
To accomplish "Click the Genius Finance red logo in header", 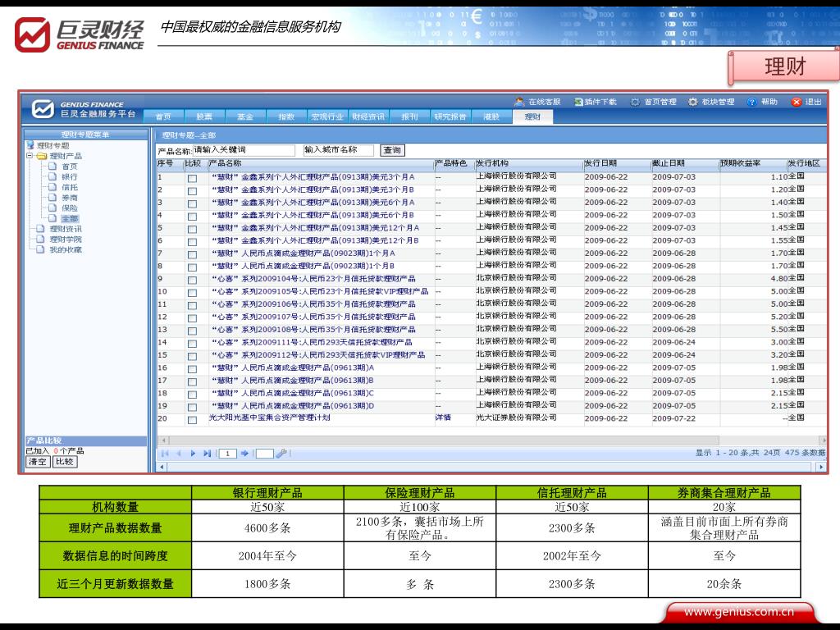I will 32,34.
